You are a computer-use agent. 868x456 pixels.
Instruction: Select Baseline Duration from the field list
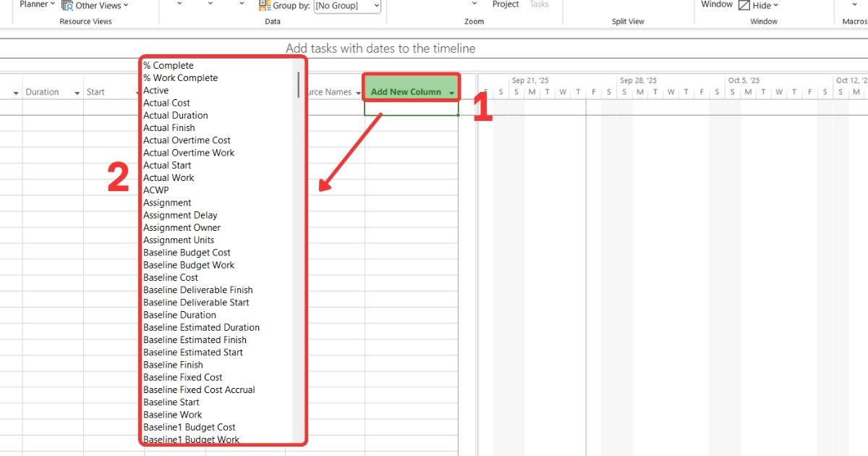click(x=179, y=315)
